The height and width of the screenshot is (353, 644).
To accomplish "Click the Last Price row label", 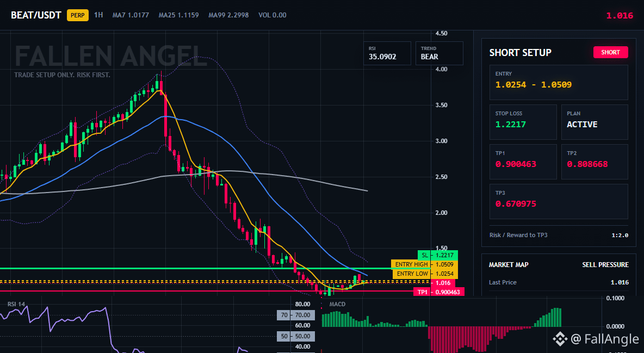I will pyautogui.click(x=503, y=282).
